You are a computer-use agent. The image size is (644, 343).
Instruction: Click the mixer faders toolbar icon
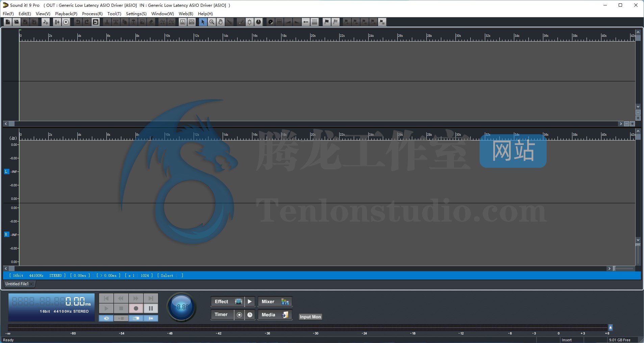(57, 22)
